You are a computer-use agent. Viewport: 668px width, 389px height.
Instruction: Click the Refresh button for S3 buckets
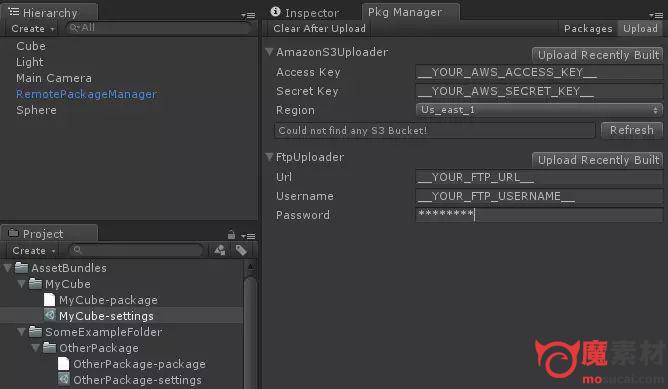(632, 130)
